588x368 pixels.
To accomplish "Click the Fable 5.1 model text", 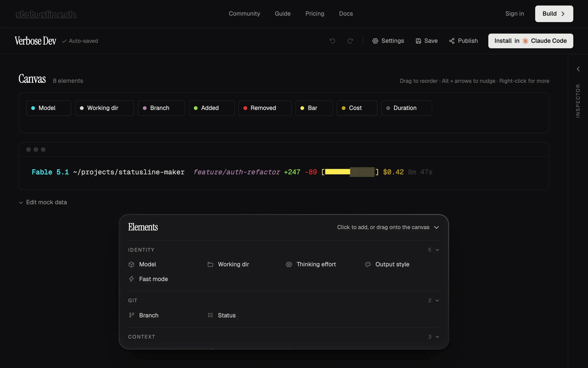I will pyautogui.click(x=50, y=172).
